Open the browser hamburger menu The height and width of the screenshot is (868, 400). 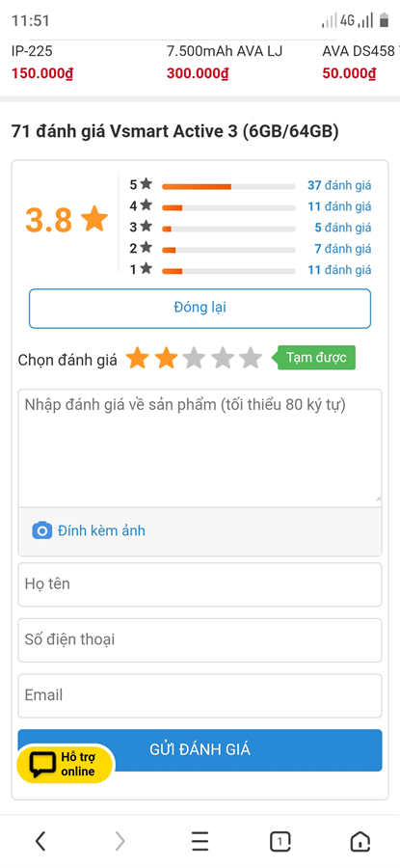point(200,841)
